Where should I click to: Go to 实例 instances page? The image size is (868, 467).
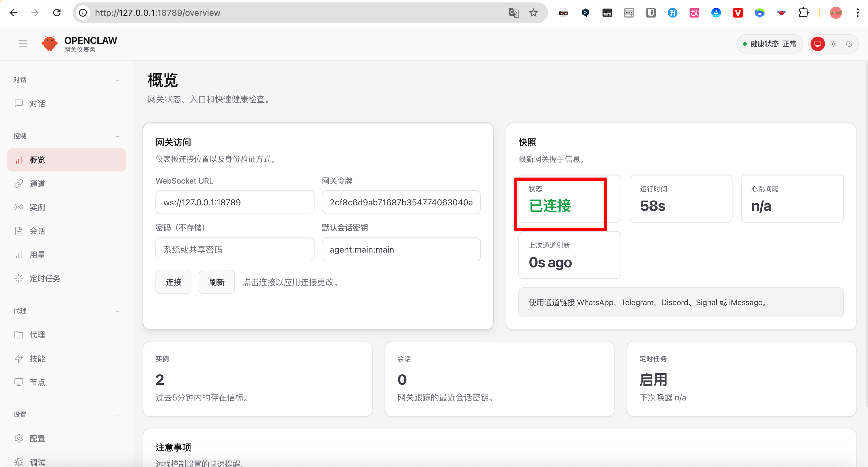(x=37, y=207)
